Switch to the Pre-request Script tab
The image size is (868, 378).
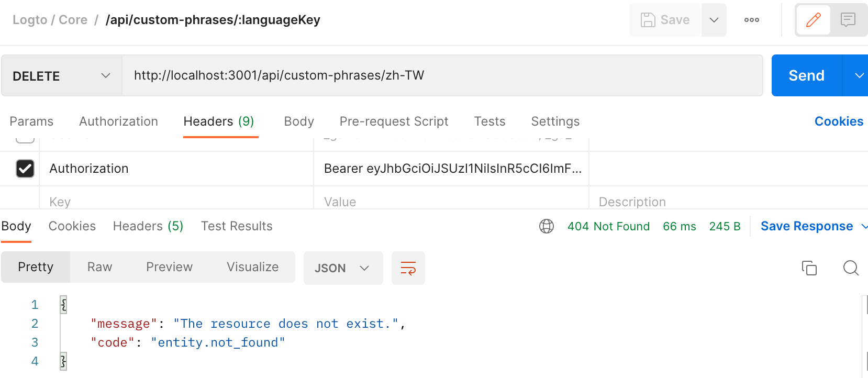coord(394,121)
